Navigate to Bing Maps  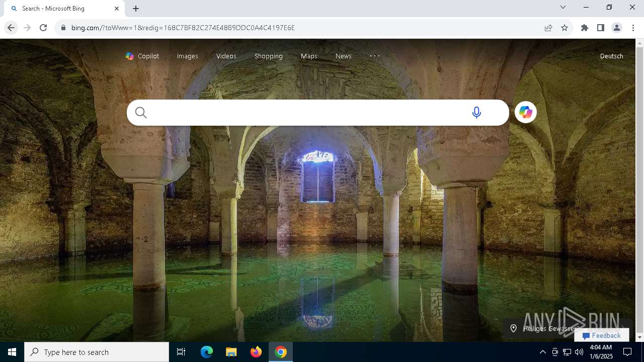[309, 56]
